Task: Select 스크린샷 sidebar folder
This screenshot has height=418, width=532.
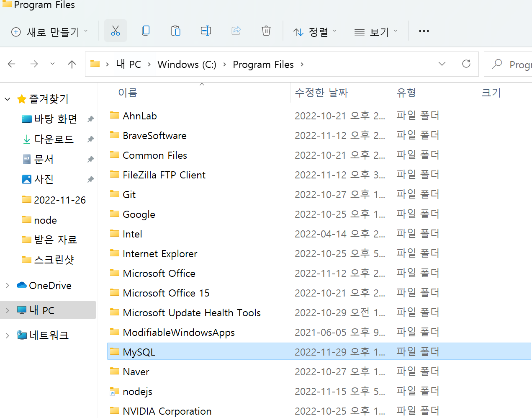Action: pyautogui.click(x=54, y=260)
